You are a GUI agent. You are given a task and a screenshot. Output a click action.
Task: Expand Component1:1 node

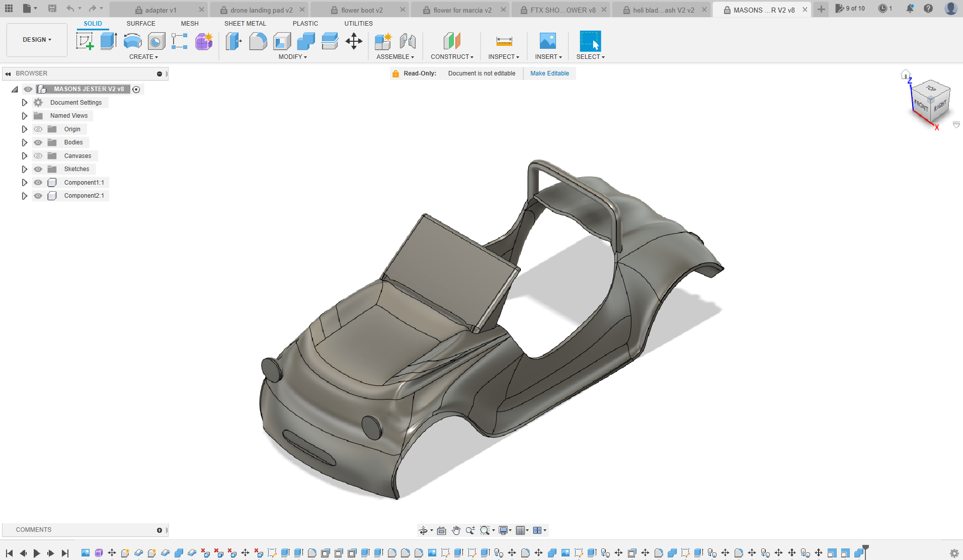(24, 183)
